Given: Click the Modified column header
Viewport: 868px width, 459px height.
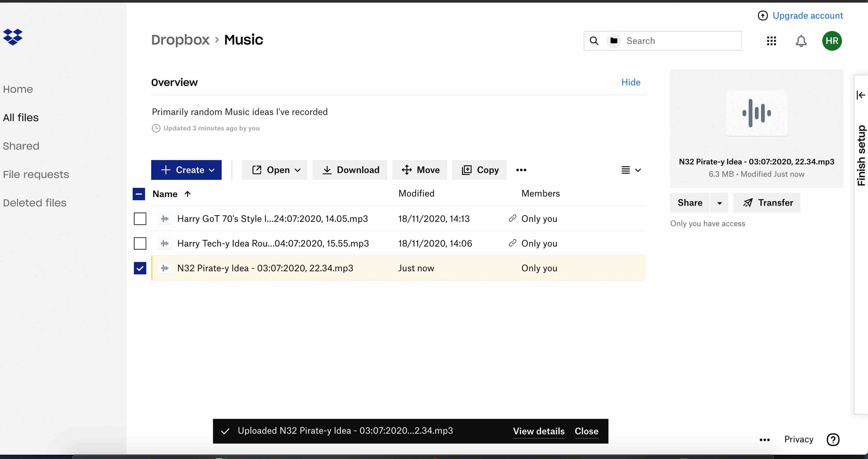Looking at the screenshot, I should (416, 193).
